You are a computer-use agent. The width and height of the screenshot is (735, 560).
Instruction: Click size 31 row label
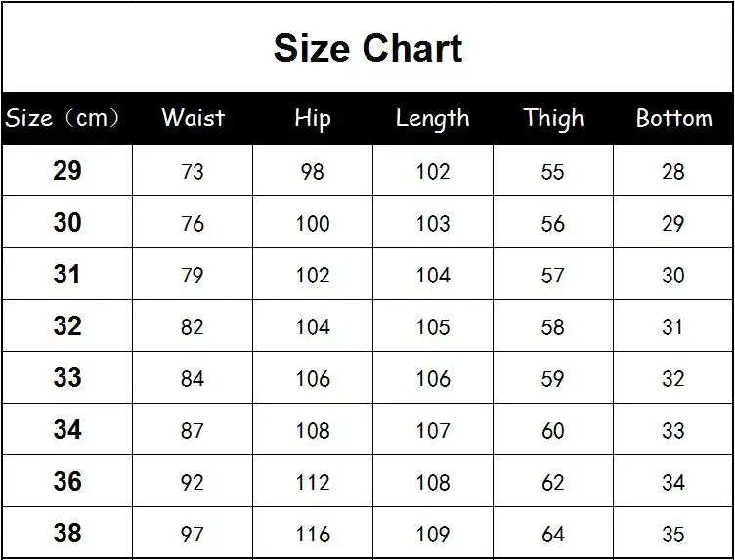67,275
